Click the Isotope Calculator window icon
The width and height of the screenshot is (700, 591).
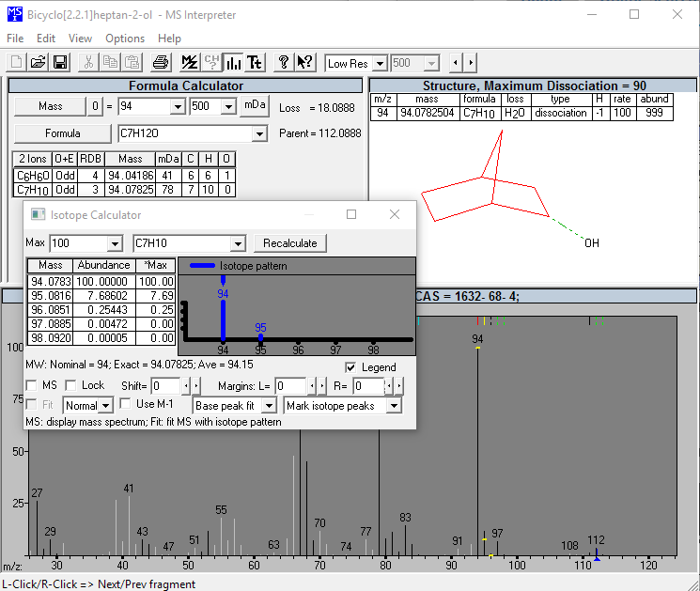pyautogui.click(x=39, y=215)
